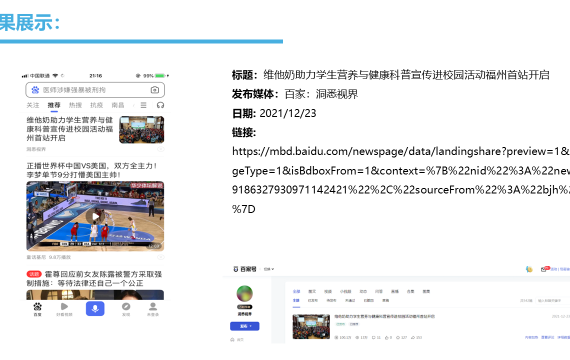Expand the dropdown next to the 百家号 logo
570x360 pixels.
pos(269,269)
